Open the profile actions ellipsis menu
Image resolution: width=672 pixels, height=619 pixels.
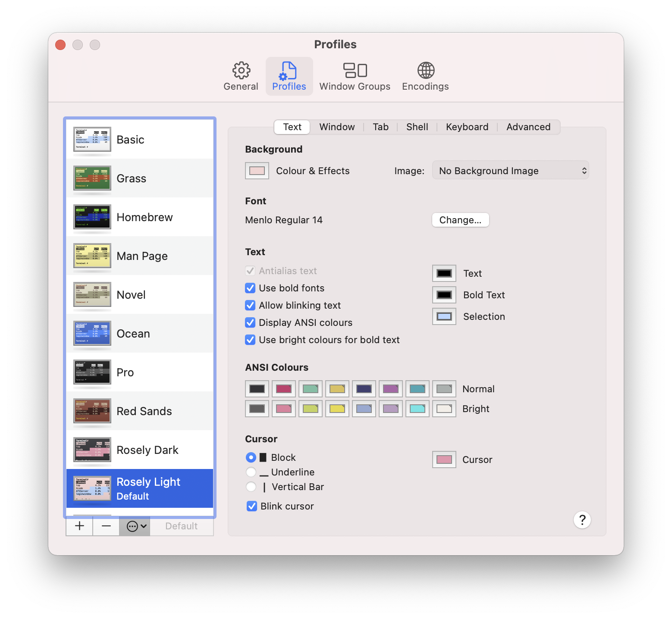pos(134,526)
